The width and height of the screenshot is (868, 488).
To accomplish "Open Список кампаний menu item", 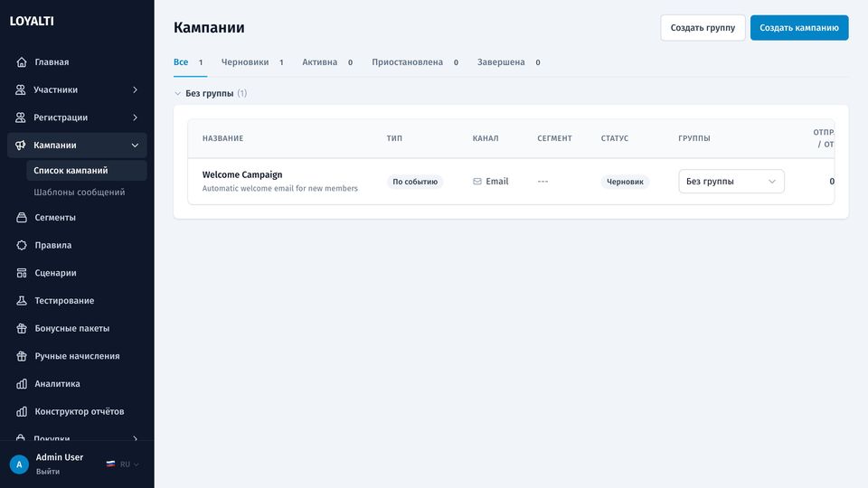I will coord(87,171).
